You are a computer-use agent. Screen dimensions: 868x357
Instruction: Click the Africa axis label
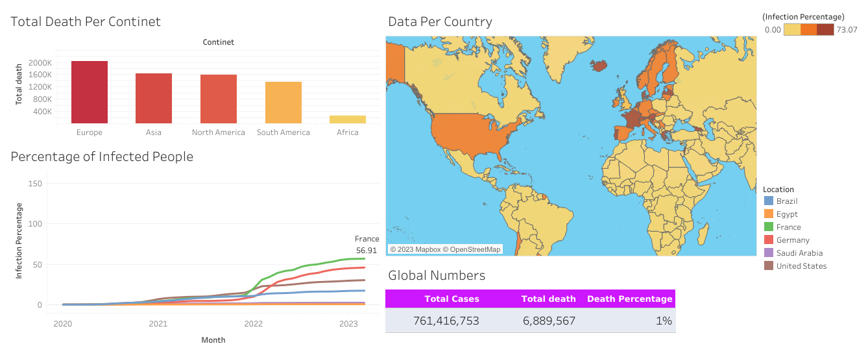tap(348, 132)
